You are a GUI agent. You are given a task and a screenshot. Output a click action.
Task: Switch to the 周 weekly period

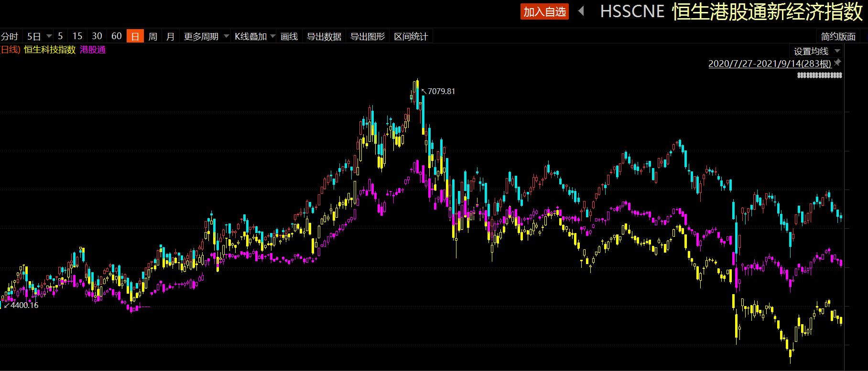click(x=153, y=36)
